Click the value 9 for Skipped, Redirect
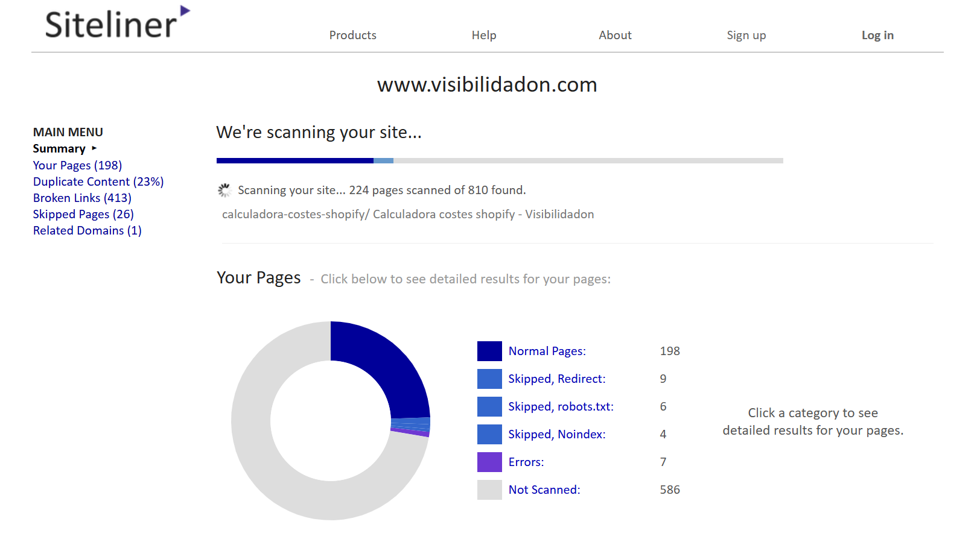 point(663,379)
